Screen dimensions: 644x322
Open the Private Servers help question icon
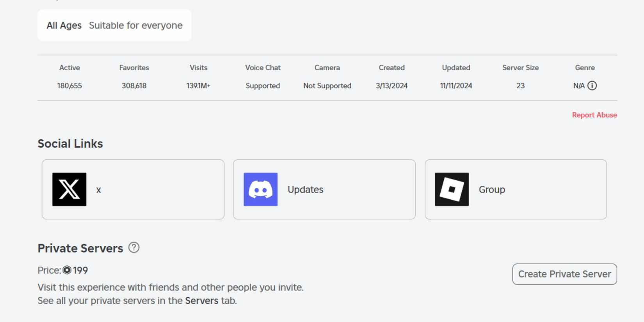click(x=134, y=247)
